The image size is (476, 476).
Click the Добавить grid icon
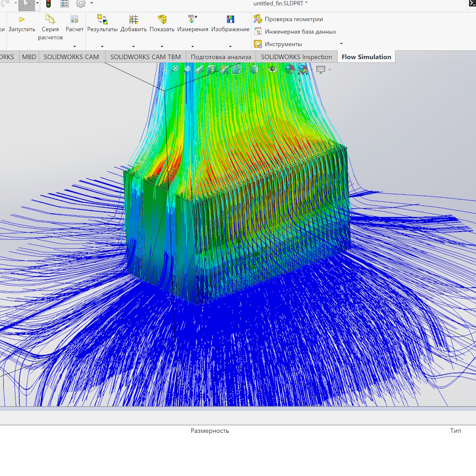(133, 20)
